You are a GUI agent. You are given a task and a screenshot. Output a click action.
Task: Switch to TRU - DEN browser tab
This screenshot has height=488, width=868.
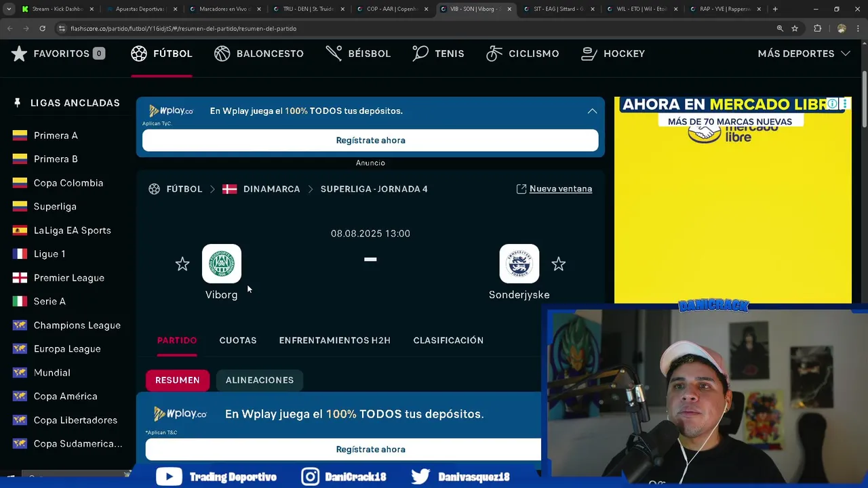click(x=309, y=9)
